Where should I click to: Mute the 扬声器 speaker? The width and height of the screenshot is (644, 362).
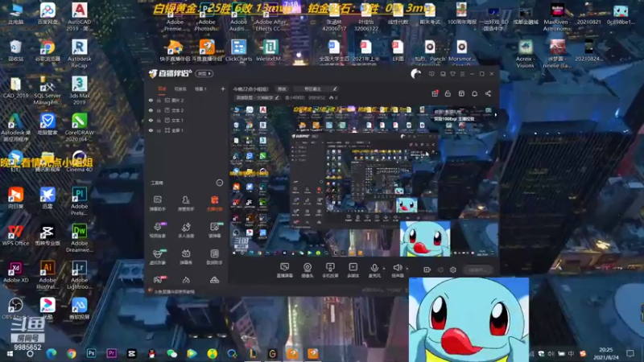click(x=397, y=270)
